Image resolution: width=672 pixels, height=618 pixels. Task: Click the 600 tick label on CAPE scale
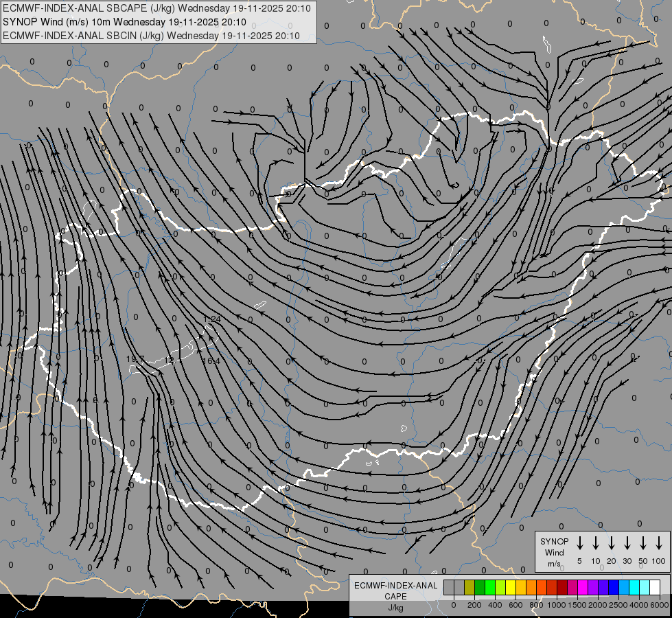tap(515, 605)
